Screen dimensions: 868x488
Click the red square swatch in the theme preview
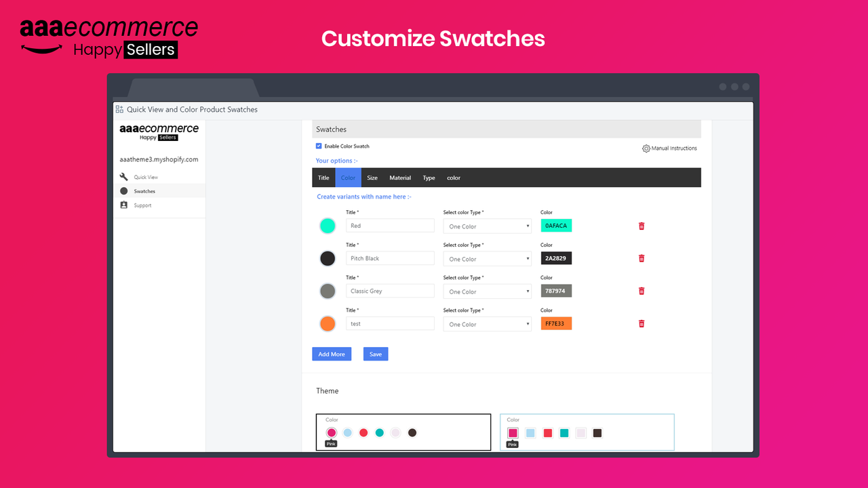(x=547, y=433)
